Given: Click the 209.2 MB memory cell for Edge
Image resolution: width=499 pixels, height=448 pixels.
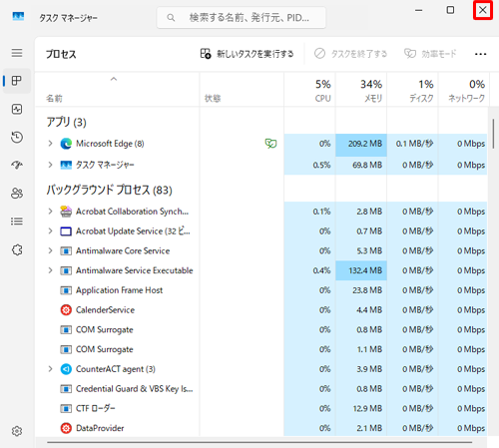Looking at the screenshot, I should click(361, 145).
